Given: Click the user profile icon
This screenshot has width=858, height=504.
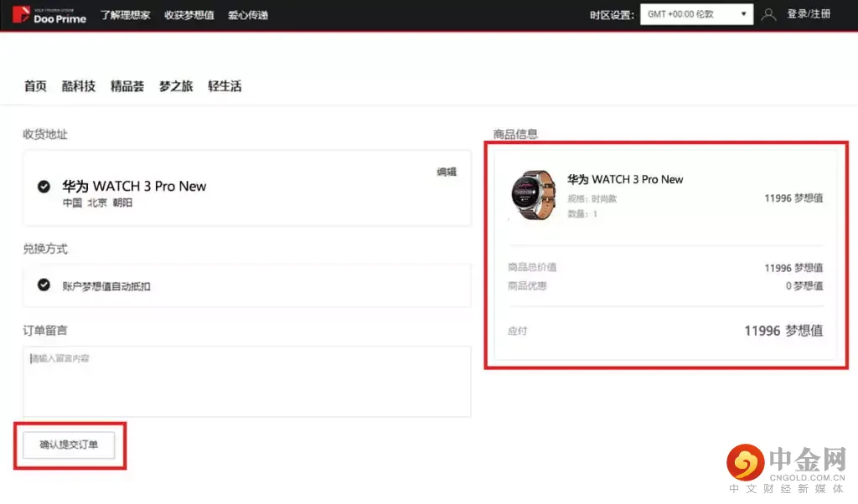Looking at the screenshot, I should pos(768,14).
